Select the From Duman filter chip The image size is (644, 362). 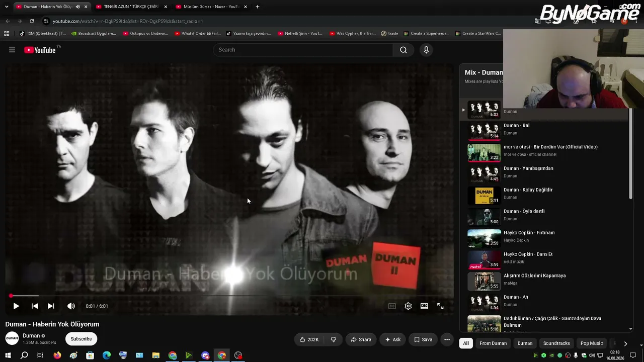493,343
